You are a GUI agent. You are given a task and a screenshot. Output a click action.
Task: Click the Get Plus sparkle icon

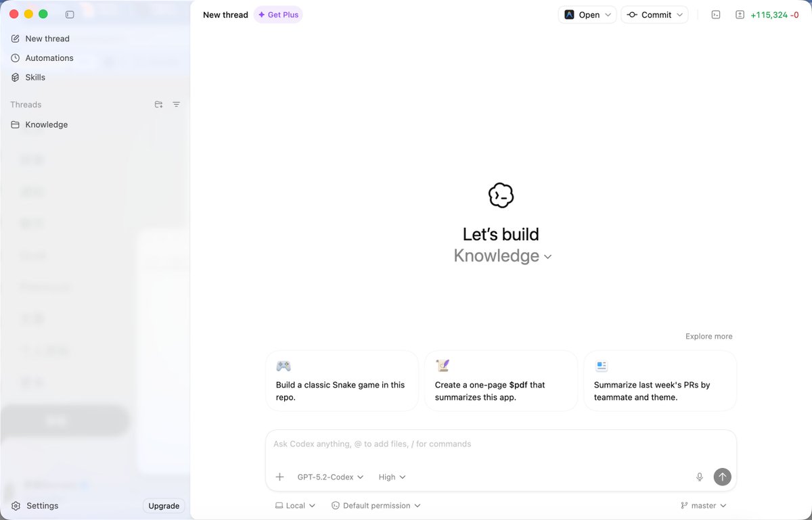click(261, 15)
